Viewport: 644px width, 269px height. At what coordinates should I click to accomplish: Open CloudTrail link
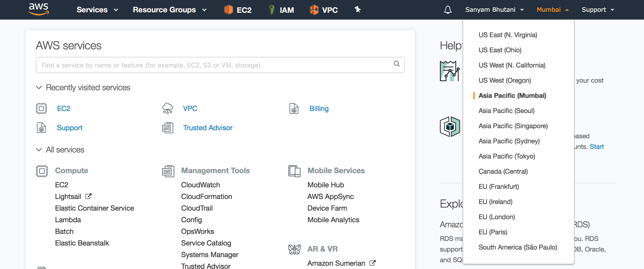(x=197, y=208)
